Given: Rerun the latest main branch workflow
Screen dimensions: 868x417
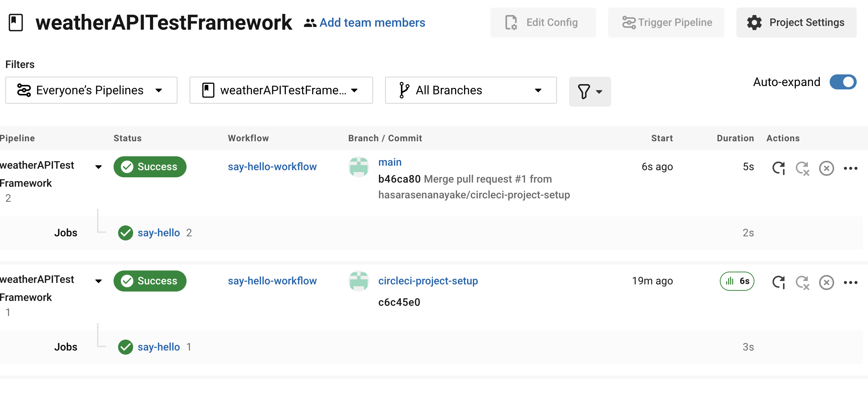Looking at the screenshot, I should 778,168.
